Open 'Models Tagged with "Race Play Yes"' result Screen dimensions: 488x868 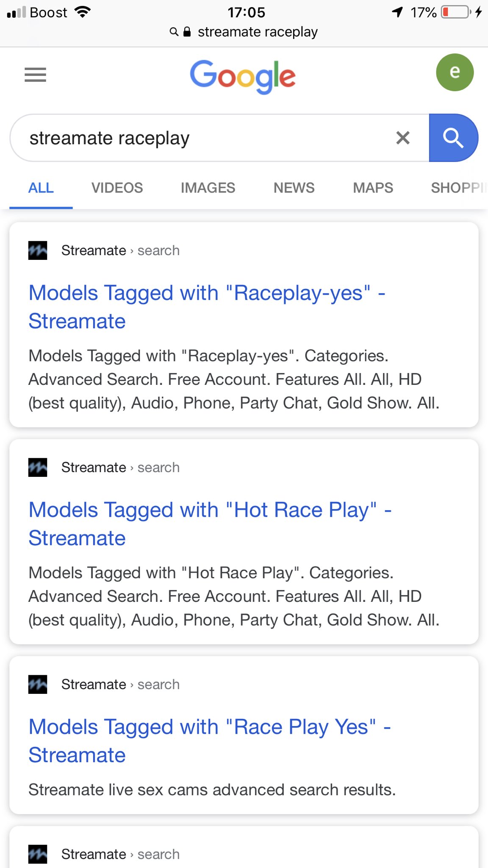coord(210,741)
